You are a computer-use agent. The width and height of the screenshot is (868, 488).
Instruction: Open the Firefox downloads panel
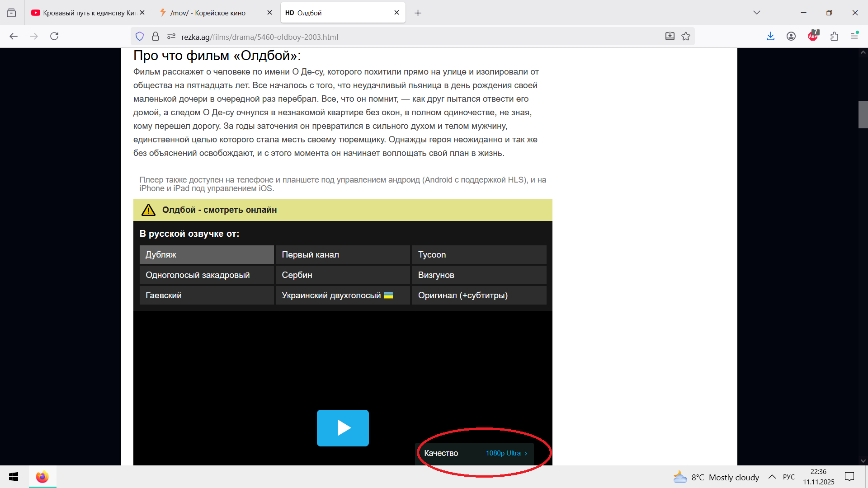tap(770, 36)
